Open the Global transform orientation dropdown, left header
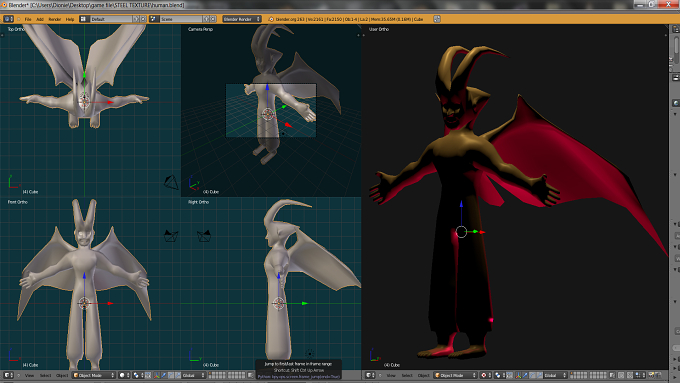 pos(193,375)
